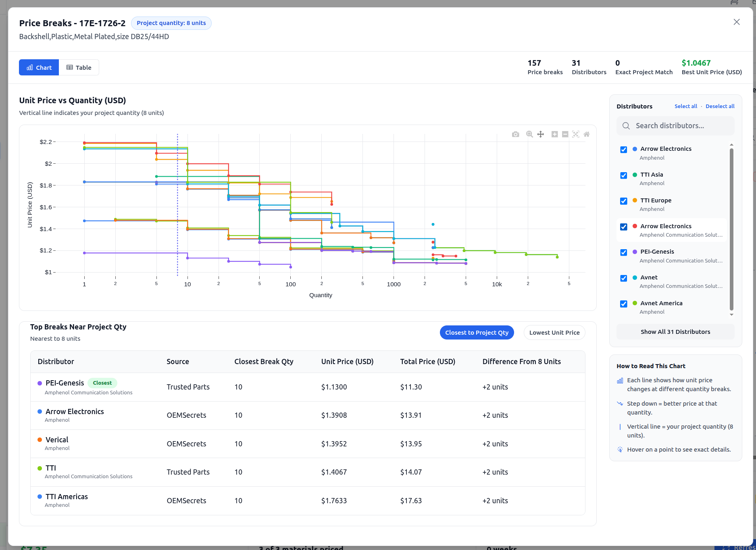
Task: Uncheck the TTI Europe distributor
Action: 624,201
